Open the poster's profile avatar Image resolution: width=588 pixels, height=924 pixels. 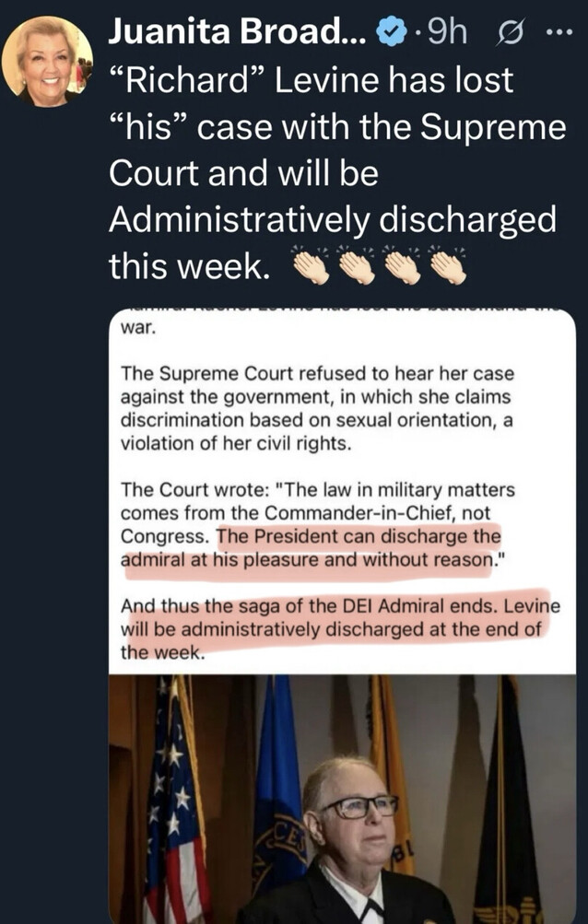(47, 62)
